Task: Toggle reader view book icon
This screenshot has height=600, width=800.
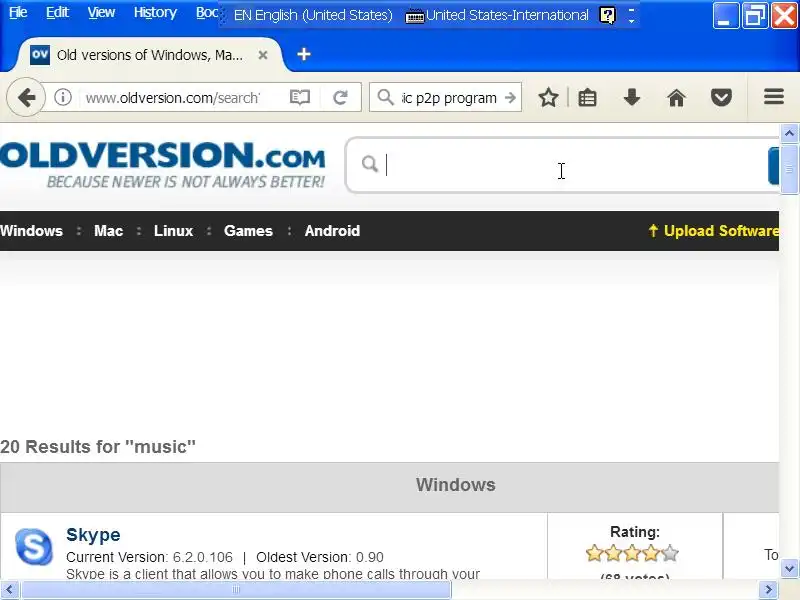Action: coord(299,97)
